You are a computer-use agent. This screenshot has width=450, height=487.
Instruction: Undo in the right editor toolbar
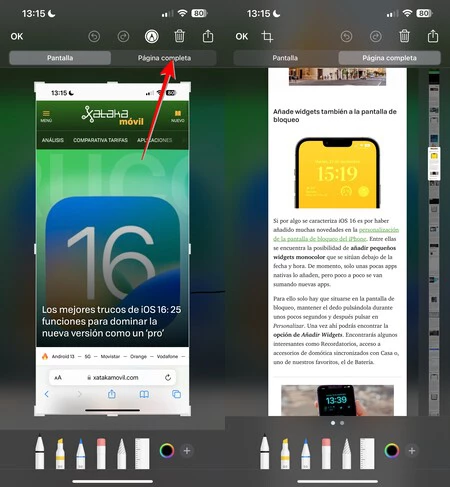click(x=346, y=36)
